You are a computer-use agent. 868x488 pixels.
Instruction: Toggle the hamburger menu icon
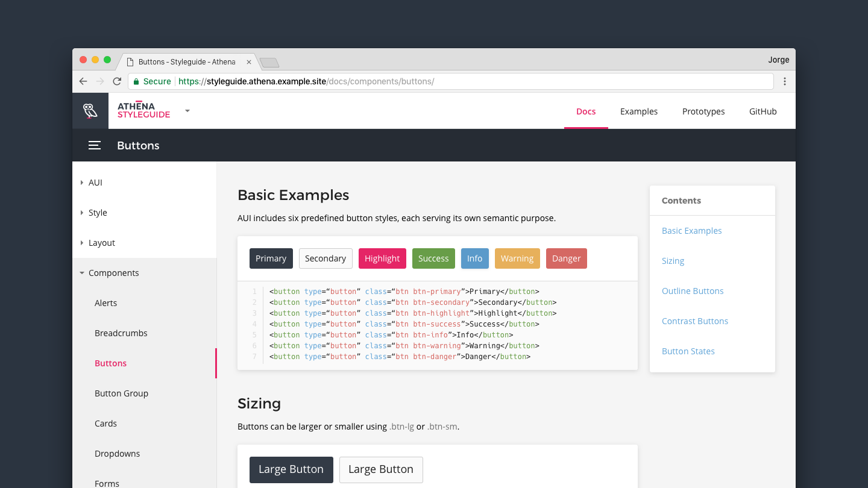coord(95,145)
